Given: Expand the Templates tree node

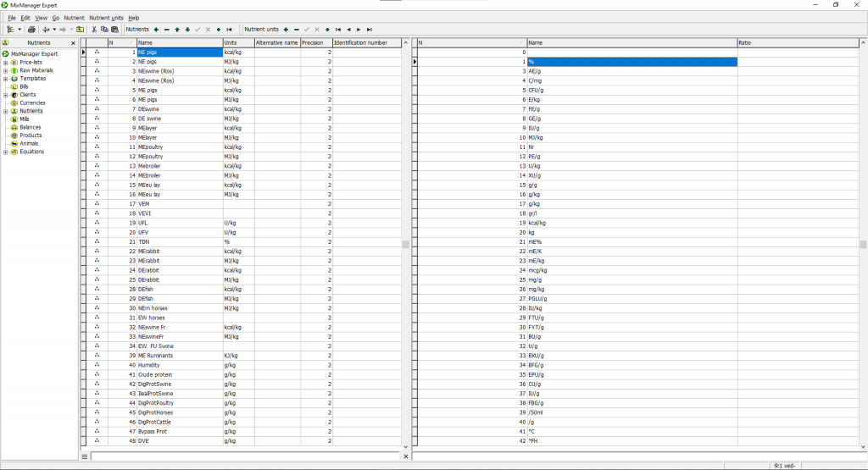Looking at the screenshot, I should tap(6, 79).
